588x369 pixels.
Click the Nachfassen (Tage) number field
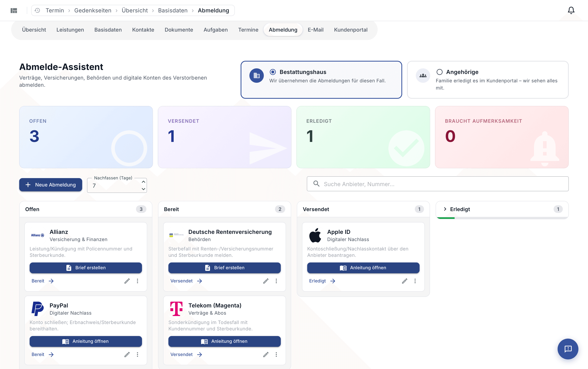coord(117,185)
